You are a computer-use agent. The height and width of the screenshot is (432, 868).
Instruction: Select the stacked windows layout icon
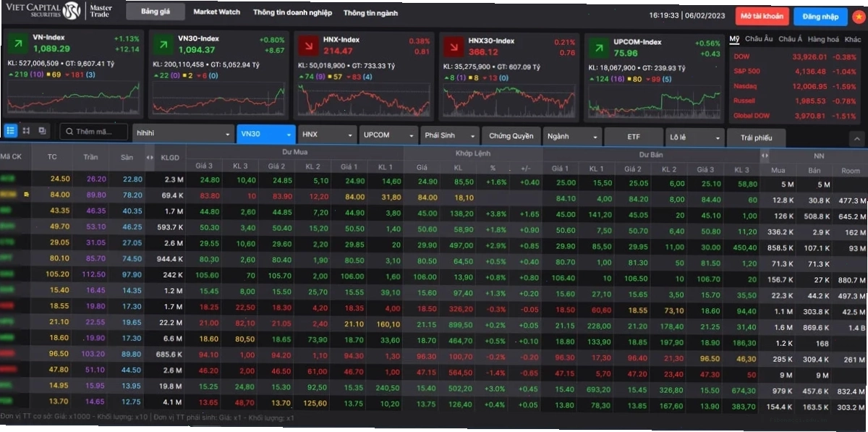click(x=42, y=131)
